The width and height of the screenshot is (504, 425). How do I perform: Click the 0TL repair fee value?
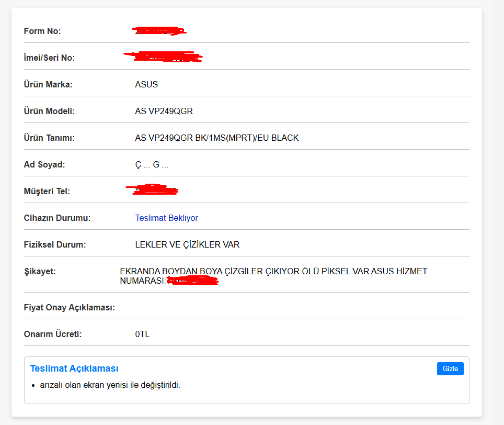click(x=142, y=334)
